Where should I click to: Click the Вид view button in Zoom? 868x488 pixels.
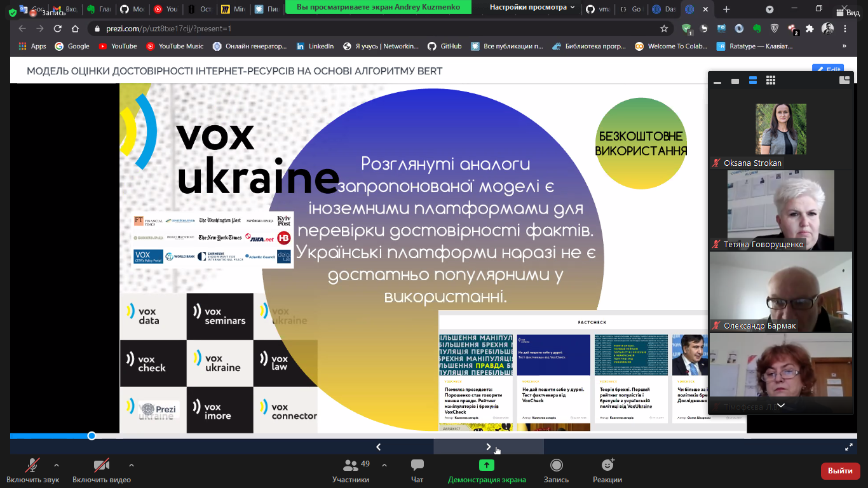click(x=849, y=12)
